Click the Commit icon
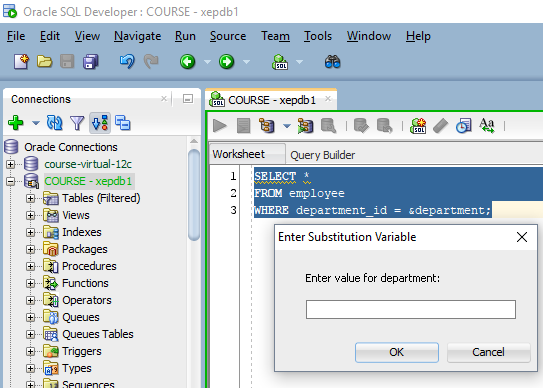The width and height of the screenshot is (543, 388). (361, 126)
